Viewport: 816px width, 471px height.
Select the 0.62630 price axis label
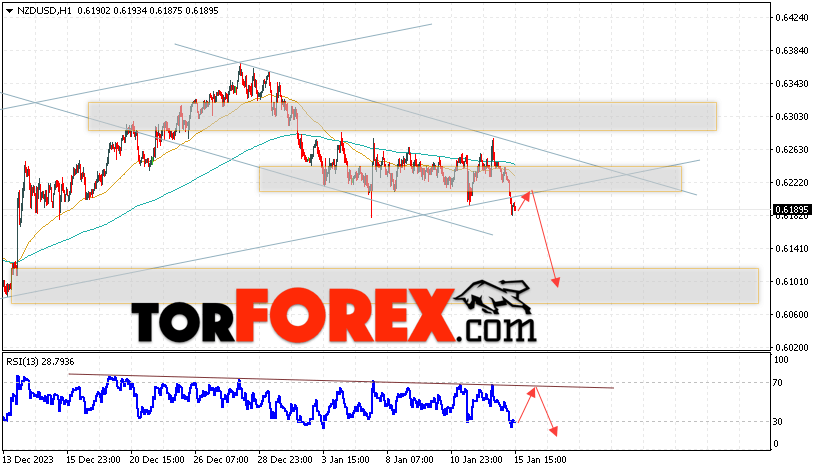pyautogui.click(x=792, y=150)
